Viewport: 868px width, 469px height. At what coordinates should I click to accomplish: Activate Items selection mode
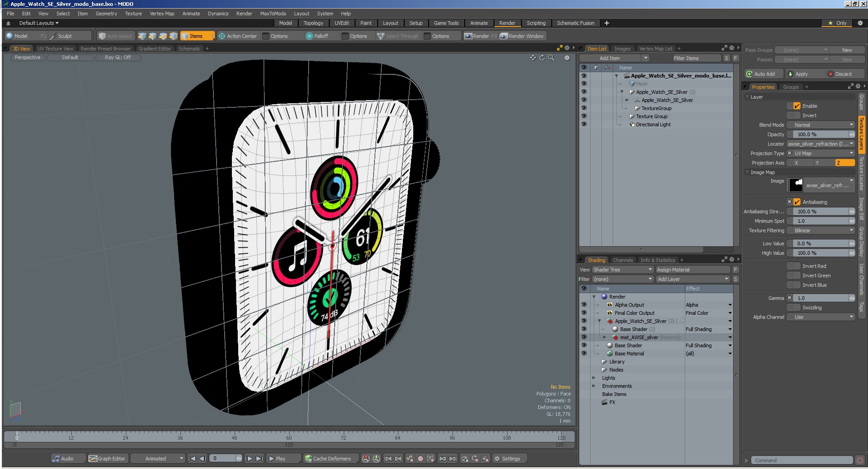click(x=197, y=36)
